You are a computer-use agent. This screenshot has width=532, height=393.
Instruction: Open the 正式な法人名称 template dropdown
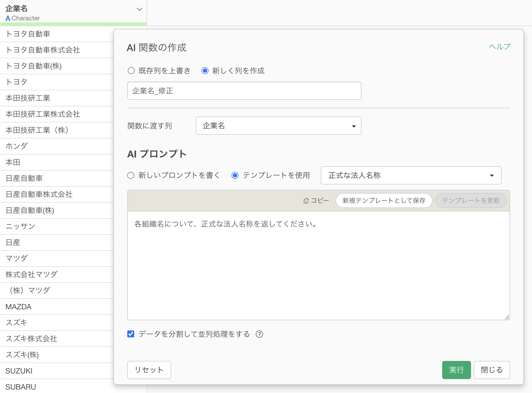pos(411,175)
